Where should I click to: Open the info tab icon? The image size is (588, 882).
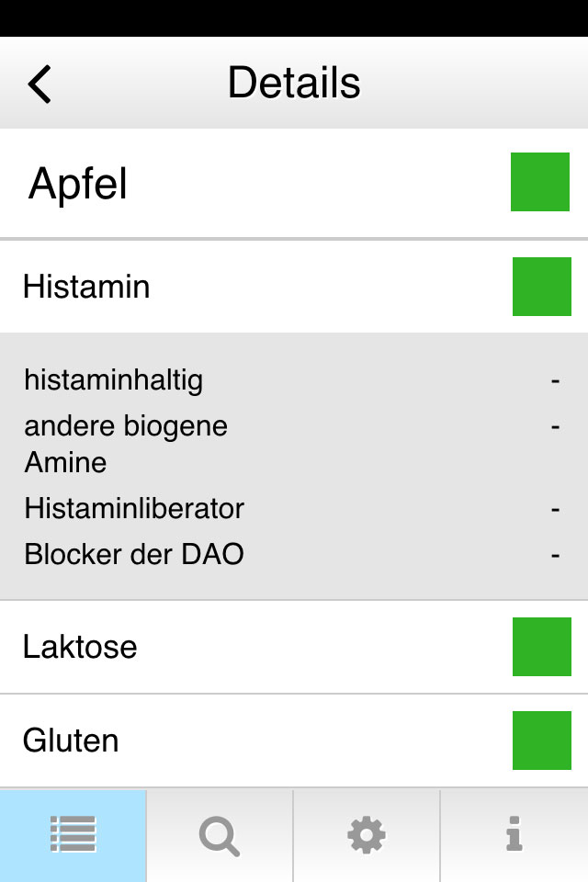click(514, 836)
